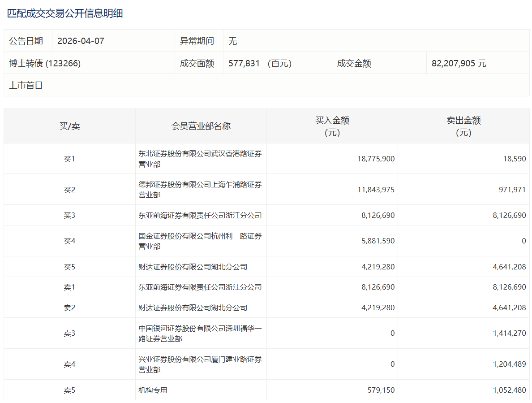Open 中国银河证券 深圳福华一路 branch entry
This screenshot has width=532, height=403.
tap(200, 333)
